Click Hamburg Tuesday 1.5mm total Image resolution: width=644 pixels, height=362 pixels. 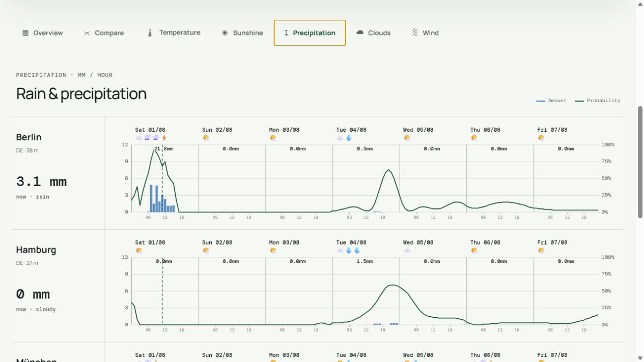pyautogui.click(x=365, y=261)
